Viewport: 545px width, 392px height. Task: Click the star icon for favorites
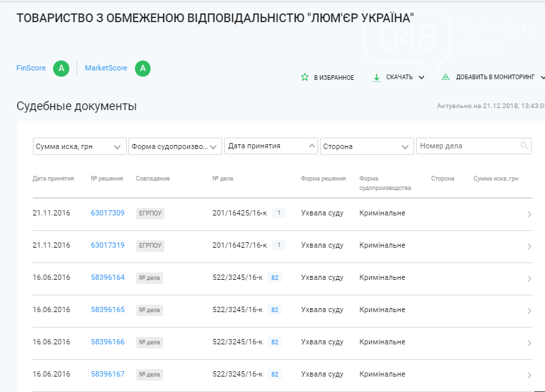point(305,77)
